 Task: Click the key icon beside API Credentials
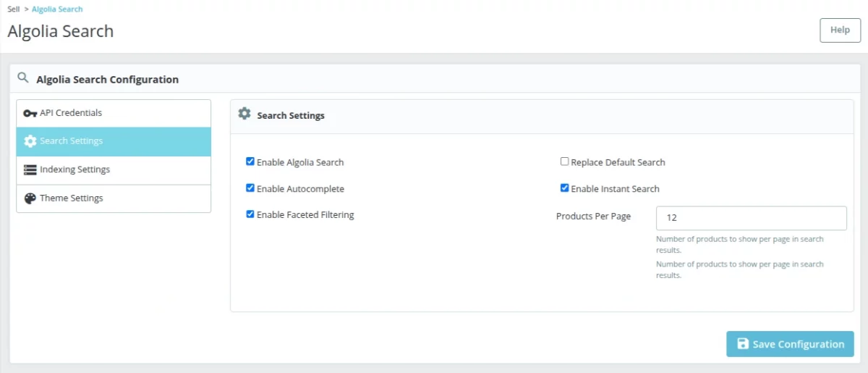click(30, 113)
